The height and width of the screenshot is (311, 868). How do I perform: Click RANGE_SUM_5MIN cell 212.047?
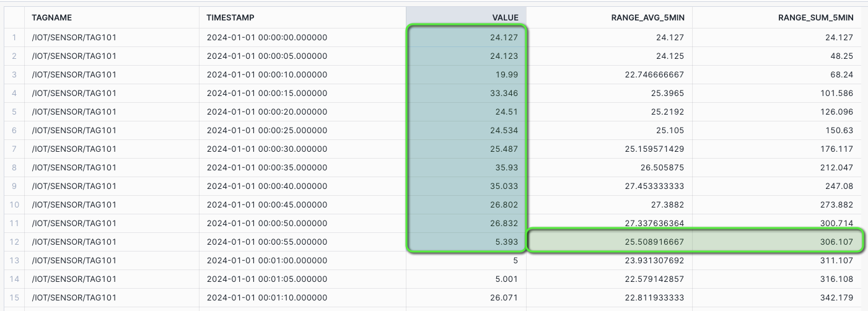[x=777, y=167]
